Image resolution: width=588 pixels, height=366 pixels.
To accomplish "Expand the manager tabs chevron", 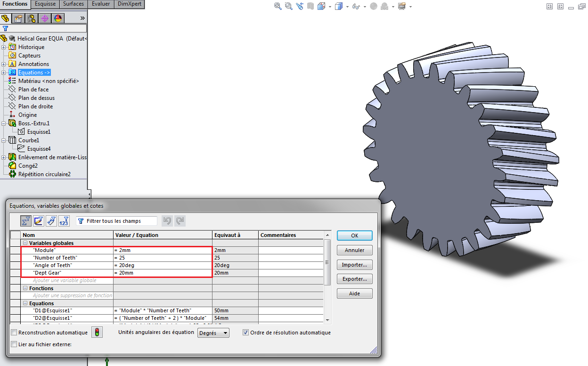I will [82, 18].
